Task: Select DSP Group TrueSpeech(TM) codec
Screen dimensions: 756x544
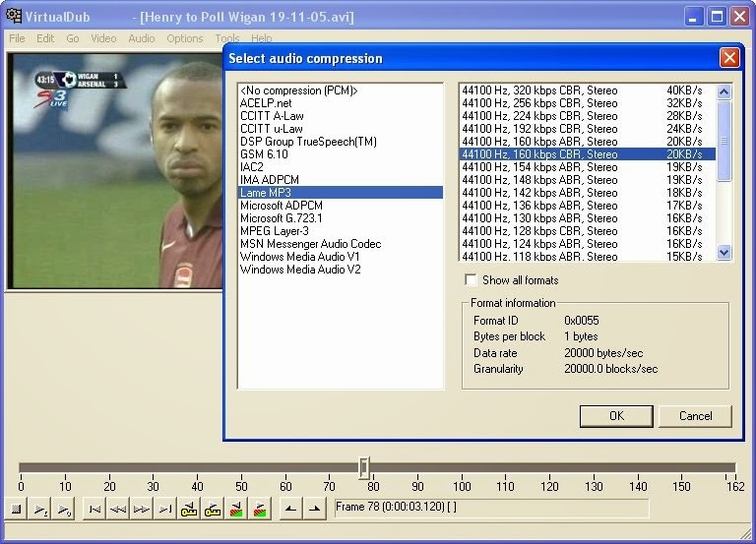Action: 341,142
